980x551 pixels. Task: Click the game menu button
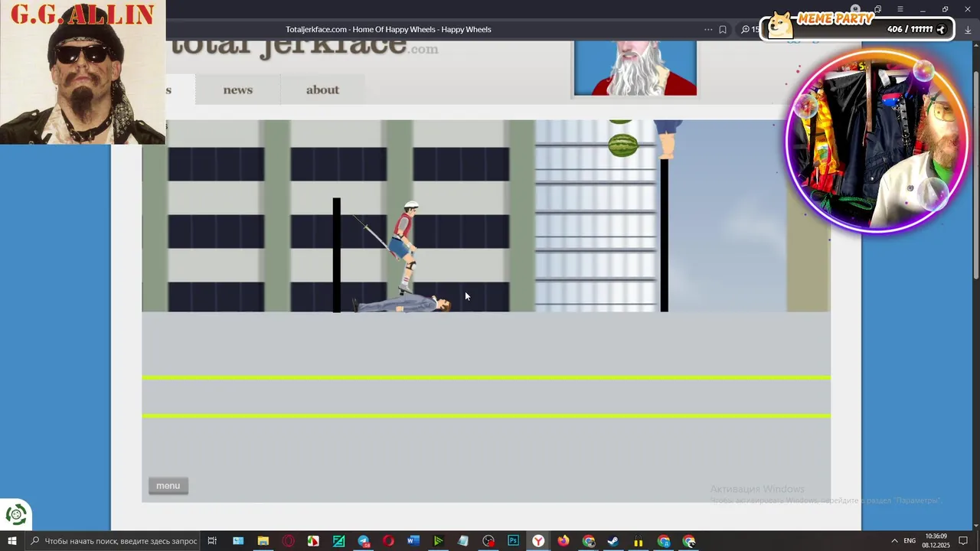pos(168,486)
